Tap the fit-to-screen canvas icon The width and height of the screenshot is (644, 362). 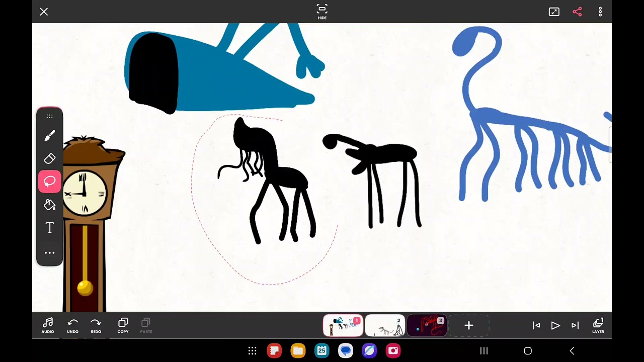tap(554, 12)
